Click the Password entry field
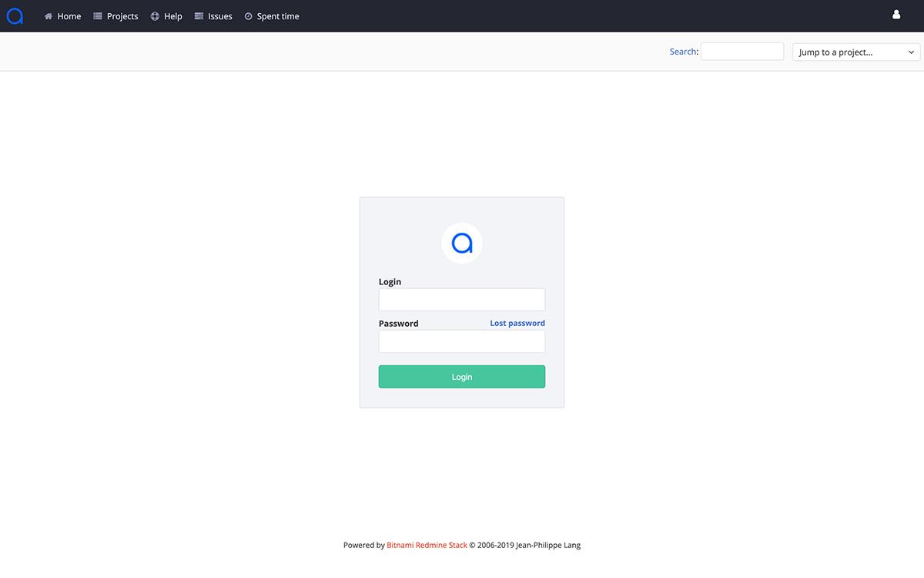The image size is (924, 578). tap(461, 341)
